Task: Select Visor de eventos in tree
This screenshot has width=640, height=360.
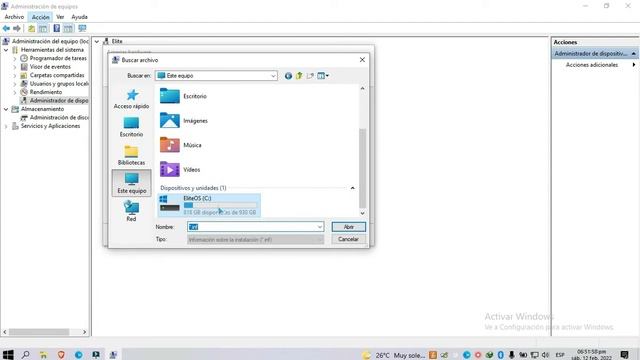Action: 50,67
